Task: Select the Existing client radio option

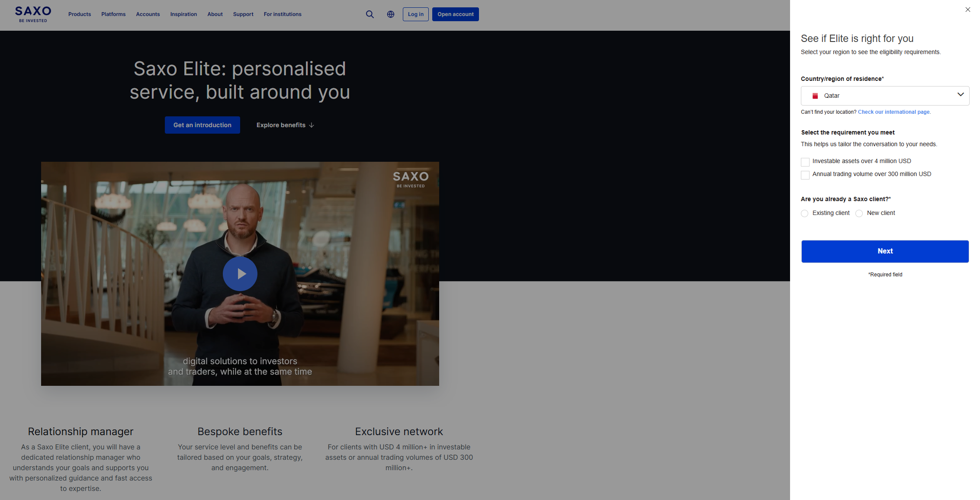Action: tap(804, 214)
